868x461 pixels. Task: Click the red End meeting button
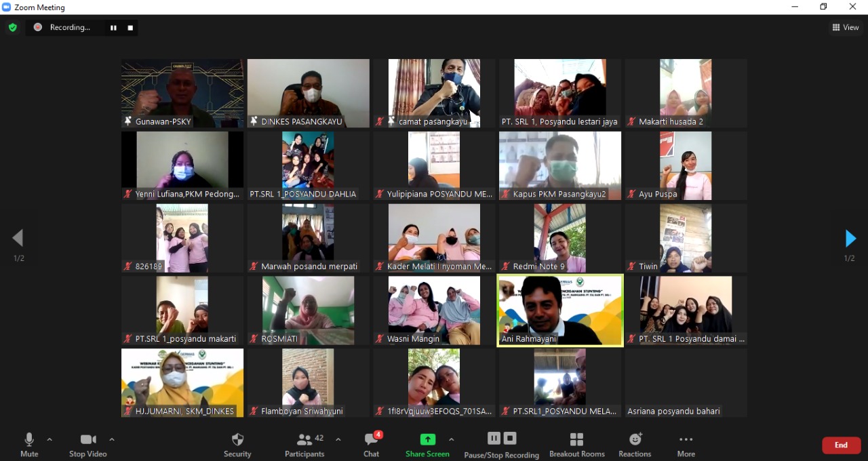pos(841,445)
